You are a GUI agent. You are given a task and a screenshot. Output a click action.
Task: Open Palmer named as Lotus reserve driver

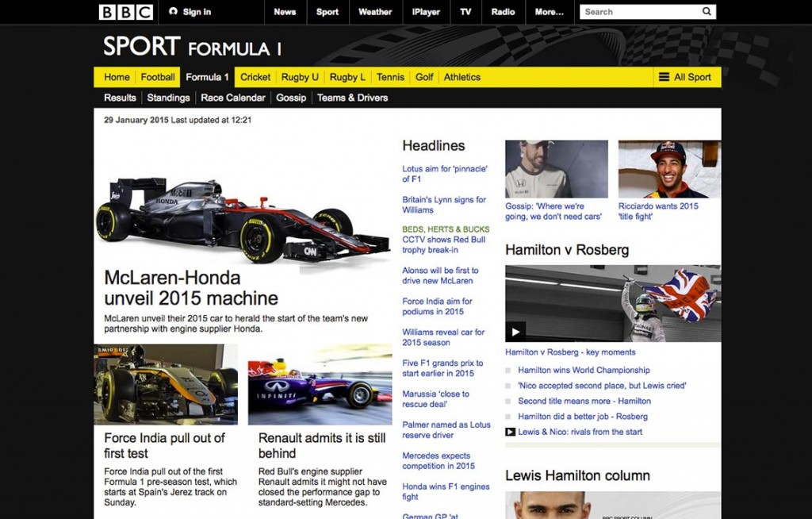click(x=446, y=430)
